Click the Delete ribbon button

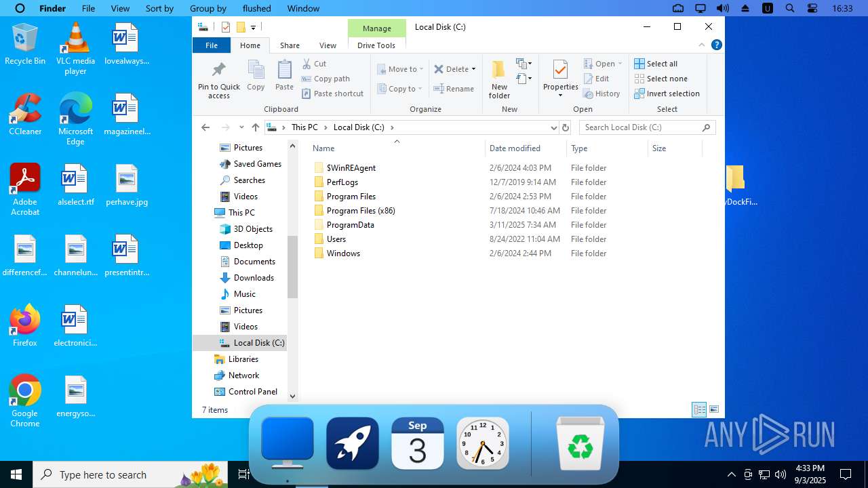tap(451, 69)
